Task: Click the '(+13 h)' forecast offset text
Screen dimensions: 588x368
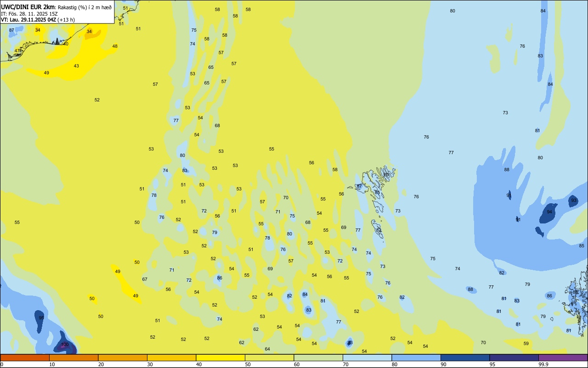Action: [66, 20]
